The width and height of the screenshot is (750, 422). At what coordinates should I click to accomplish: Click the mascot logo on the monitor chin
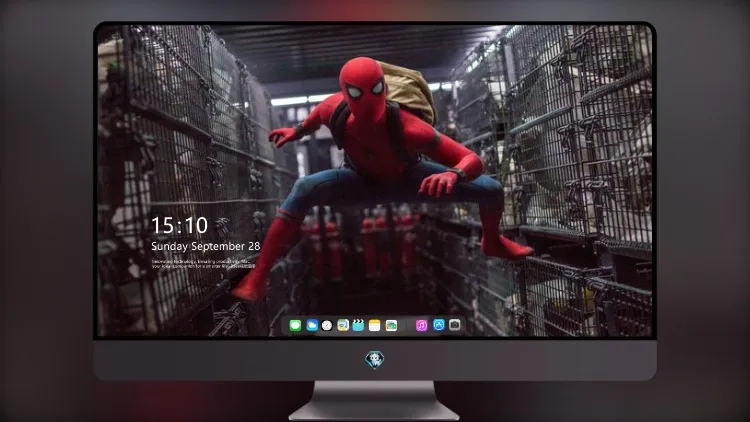point(375,360)
